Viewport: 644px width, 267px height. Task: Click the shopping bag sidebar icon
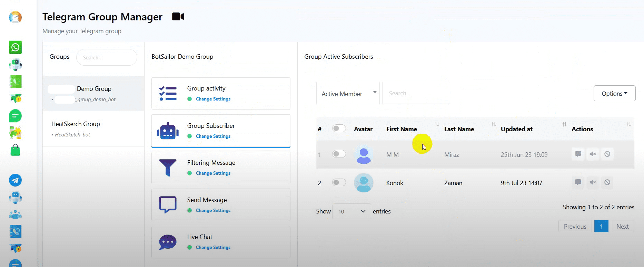15,150
